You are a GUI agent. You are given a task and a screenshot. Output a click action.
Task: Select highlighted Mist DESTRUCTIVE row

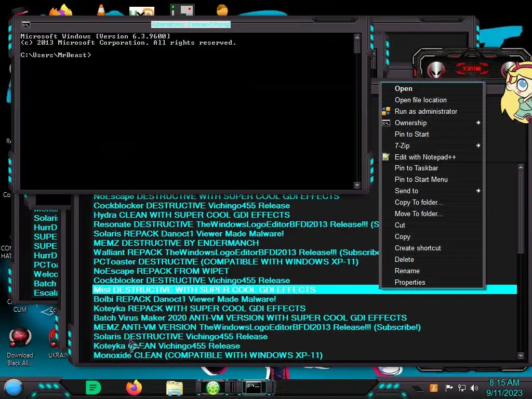304,290
